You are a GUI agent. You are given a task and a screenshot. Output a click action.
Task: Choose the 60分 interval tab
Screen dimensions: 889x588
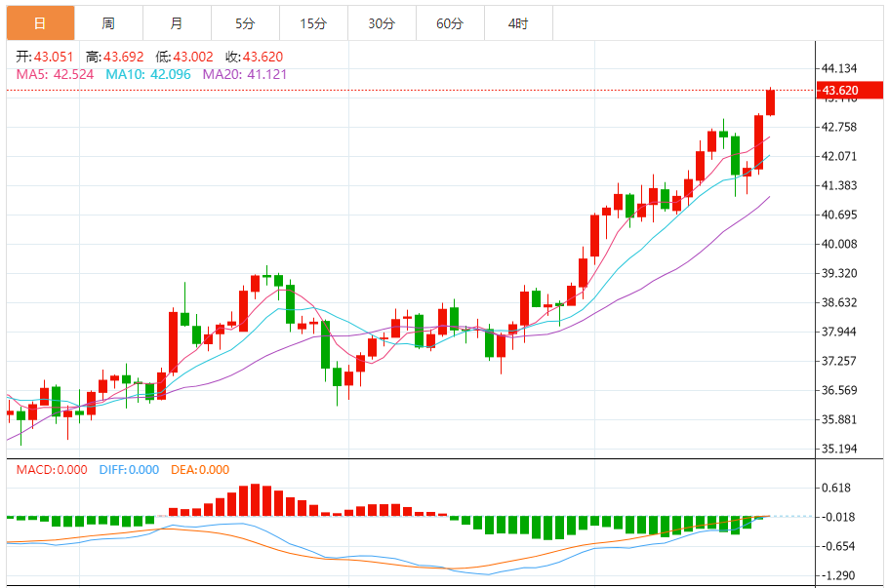click(x=450, y=23)
